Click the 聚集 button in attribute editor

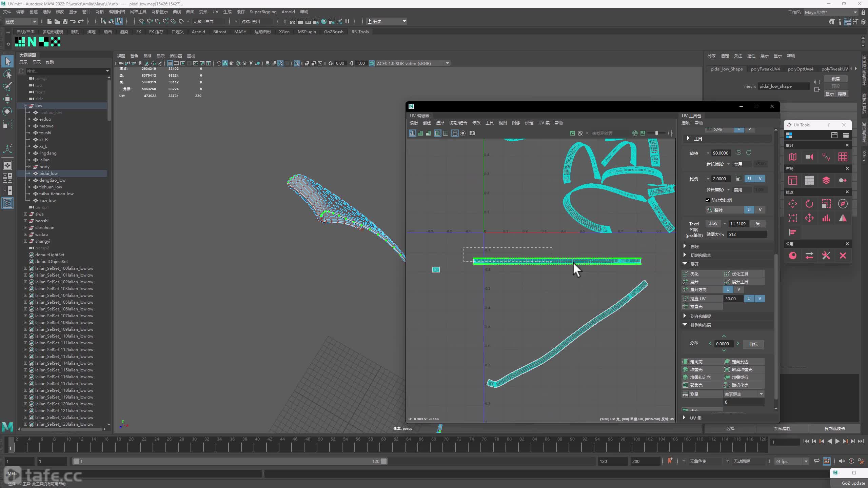click(836, 78)
